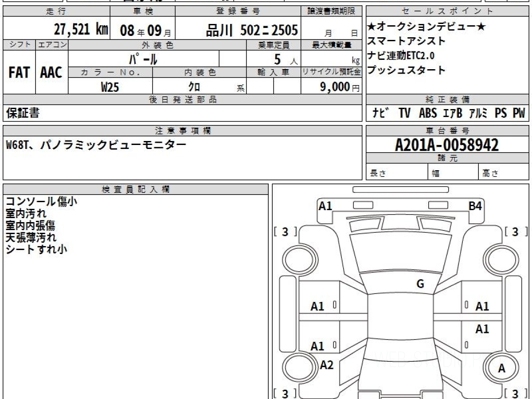Image resolution: width=532 pixels, height=399 pixels.
Task: Select the registration number 品川 502 2505
Action: (252, 30)
